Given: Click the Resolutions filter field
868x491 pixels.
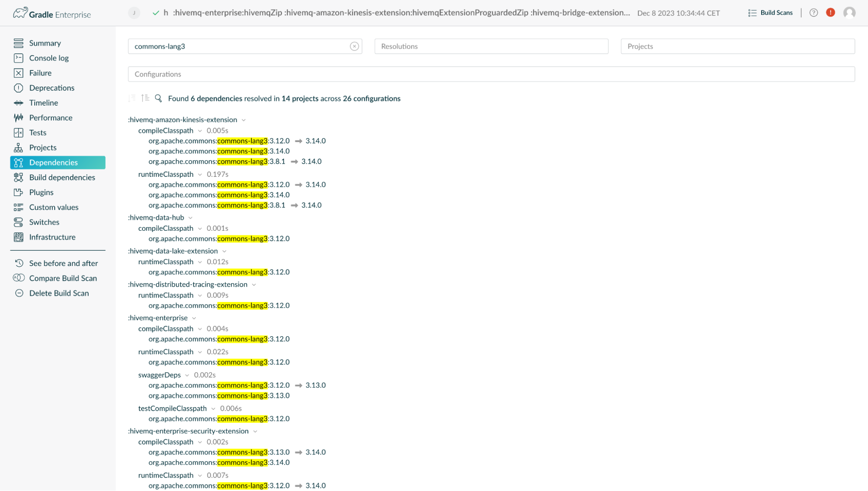Looking at the screenshot, I should point(491,46).
